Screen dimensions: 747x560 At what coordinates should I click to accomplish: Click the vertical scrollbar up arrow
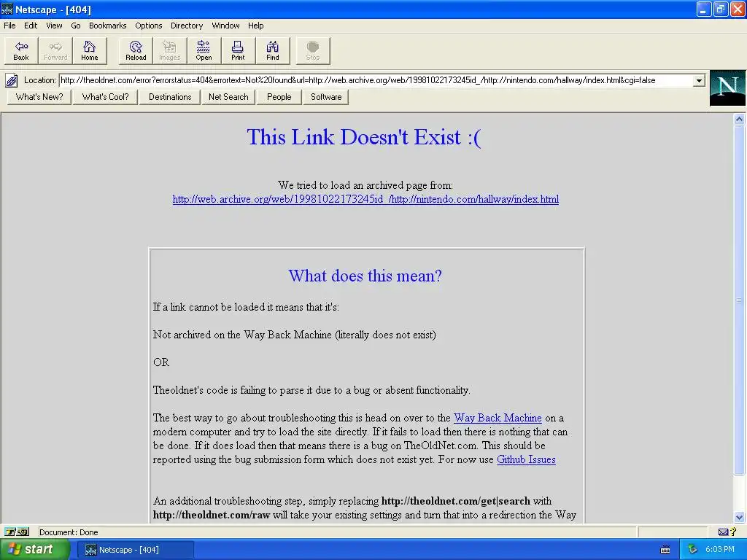coord(739,120)
